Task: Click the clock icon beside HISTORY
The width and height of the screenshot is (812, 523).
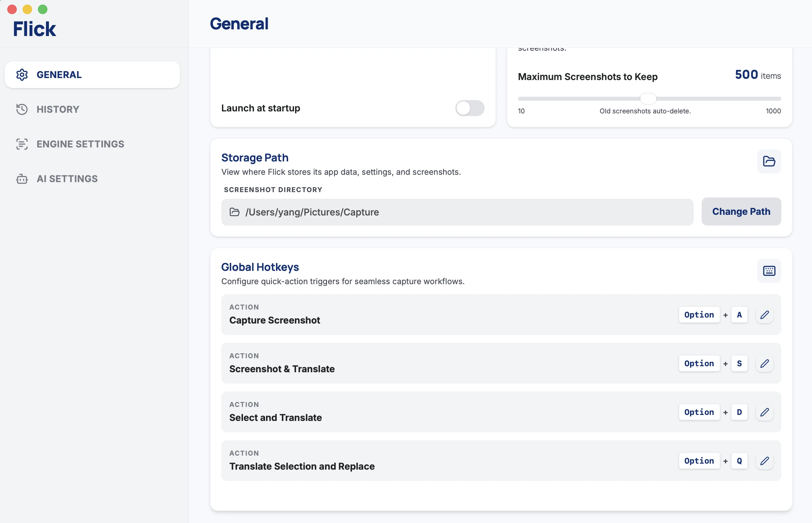Action: coord(22,109)
